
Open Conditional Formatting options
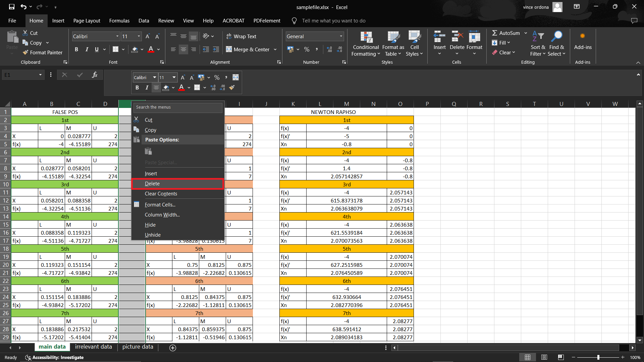click(366, 44)
